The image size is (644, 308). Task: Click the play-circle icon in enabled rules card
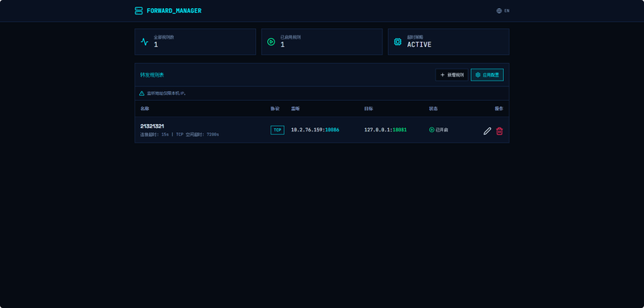tap(271, 42)
